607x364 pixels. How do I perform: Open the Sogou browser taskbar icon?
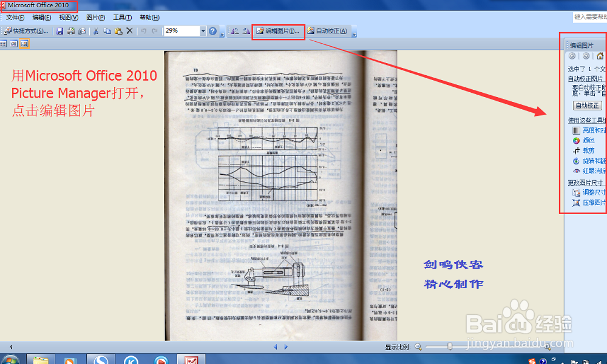101,359
